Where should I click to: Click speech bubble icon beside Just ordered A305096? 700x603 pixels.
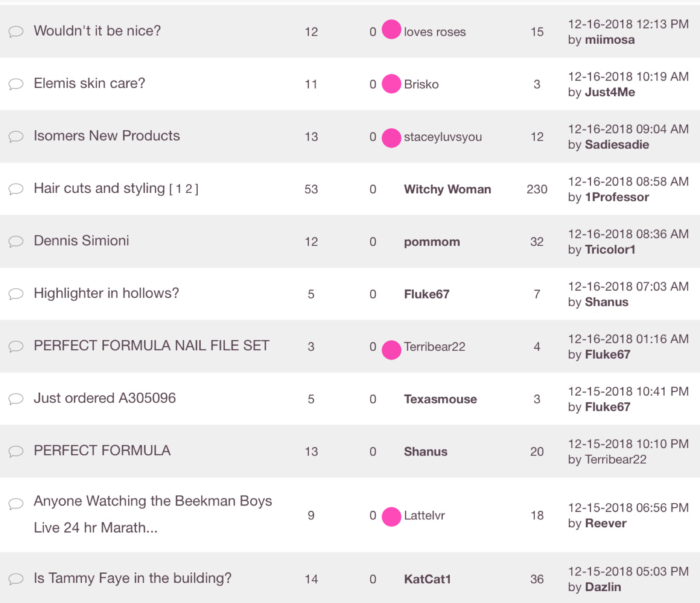(x=16, y=399)
